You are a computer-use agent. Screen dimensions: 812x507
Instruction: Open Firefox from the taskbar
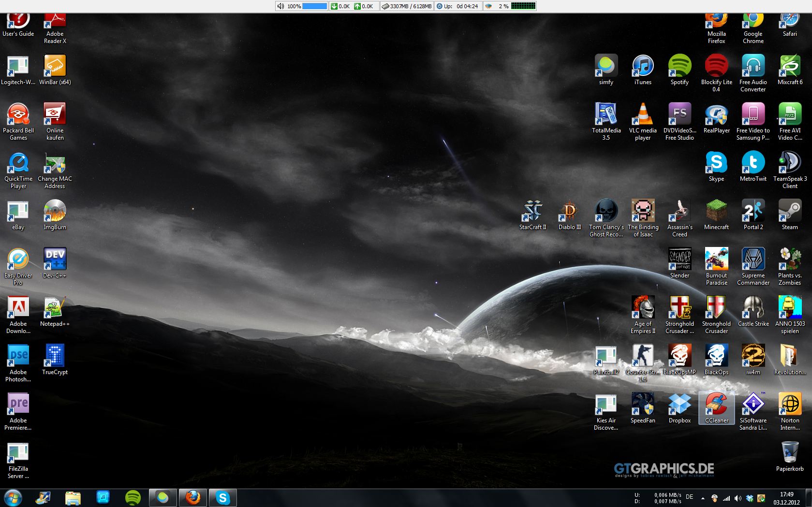click(193, 497)
